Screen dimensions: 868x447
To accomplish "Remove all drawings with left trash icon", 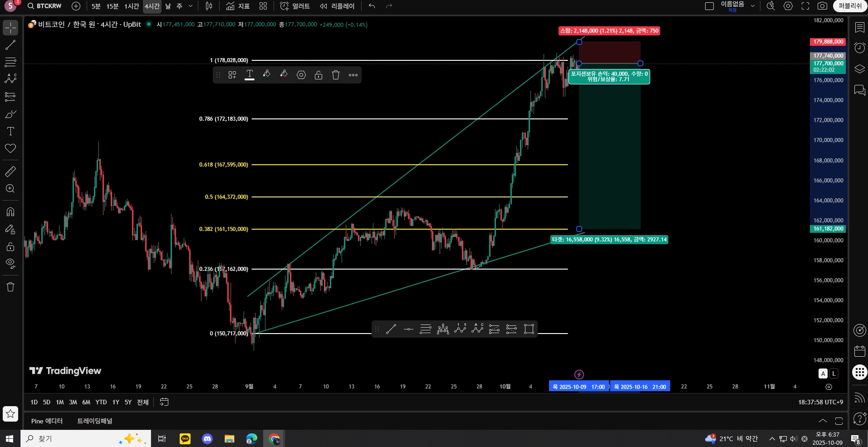I will pos(10,287).
